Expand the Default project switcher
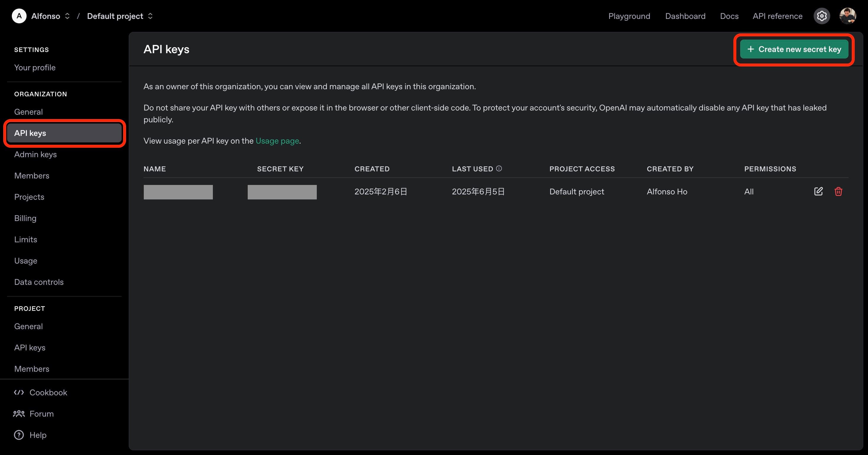 coord(151,16)
